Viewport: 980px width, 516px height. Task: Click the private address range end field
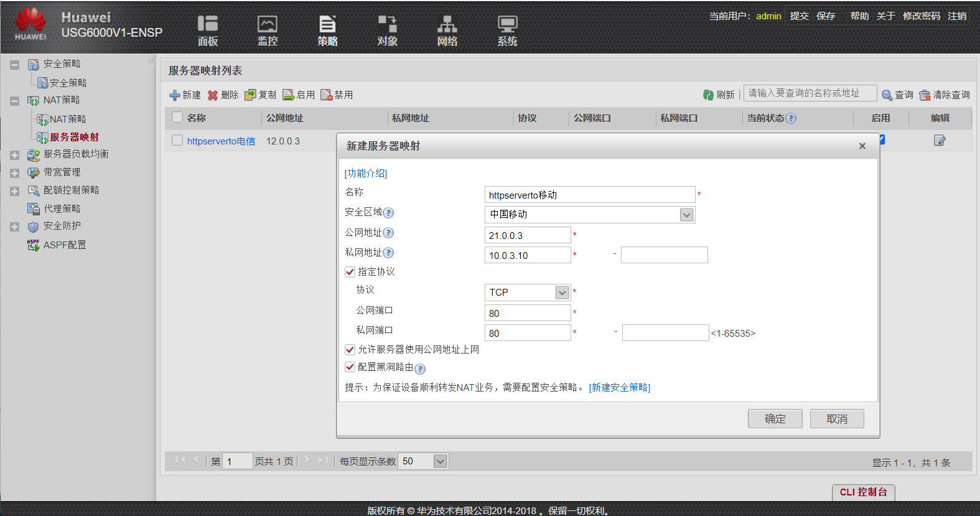tap(665, 255)
